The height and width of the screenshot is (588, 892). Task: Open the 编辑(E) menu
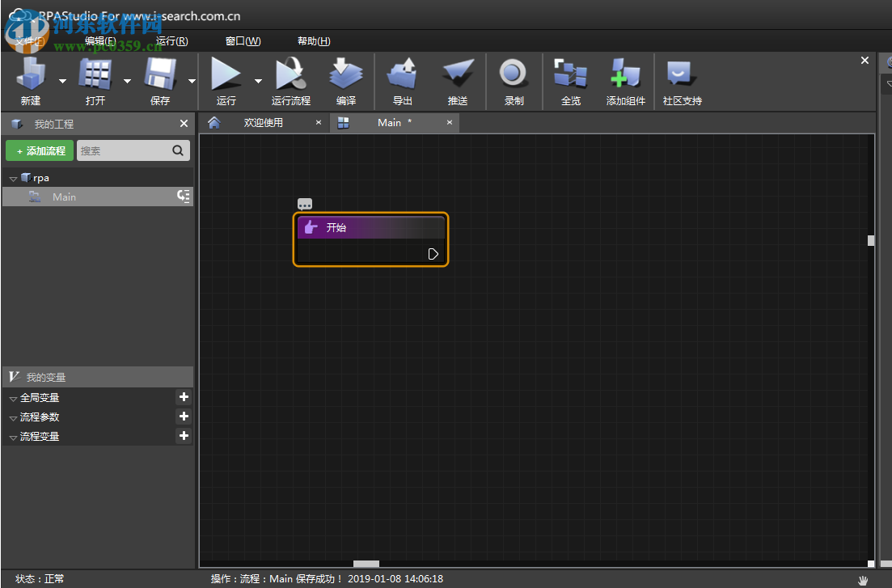click(x=100, y=41)
